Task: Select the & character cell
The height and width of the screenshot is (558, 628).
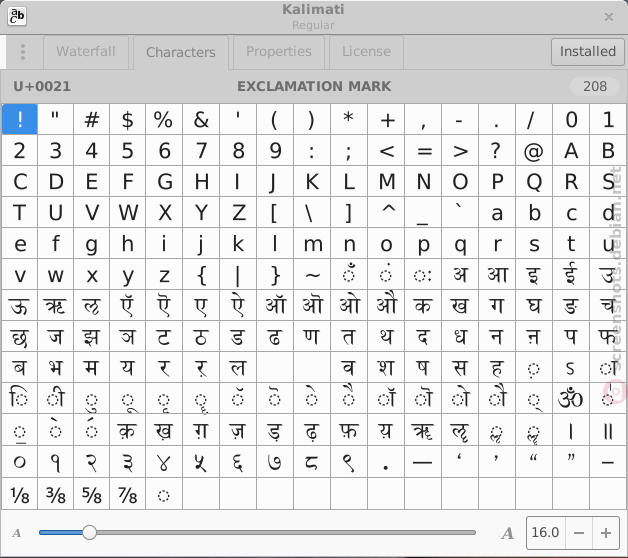Action: pos(201,119)
